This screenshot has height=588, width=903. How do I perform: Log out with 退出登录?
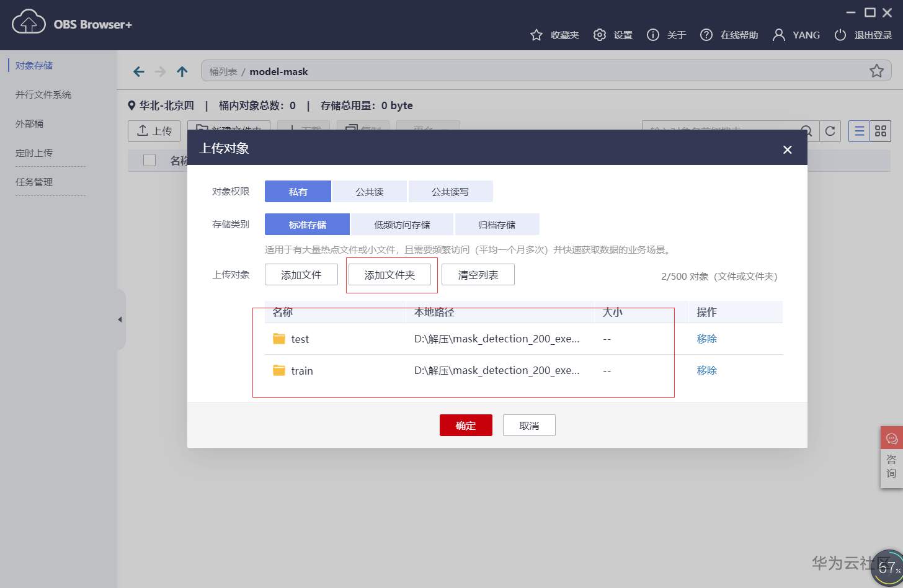pos(863,35)
